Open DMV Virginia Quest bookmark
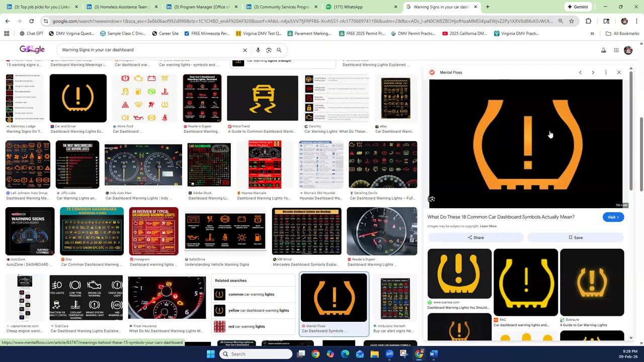The image size is (644, 362). 71,34
